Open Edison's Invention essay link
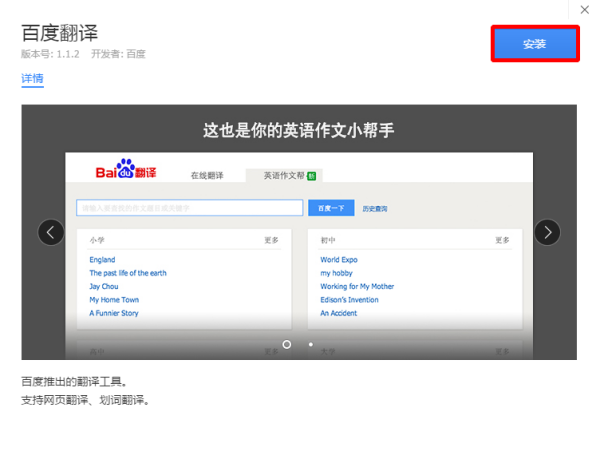This screenshot has width=600, height=455. click(349, 300)
